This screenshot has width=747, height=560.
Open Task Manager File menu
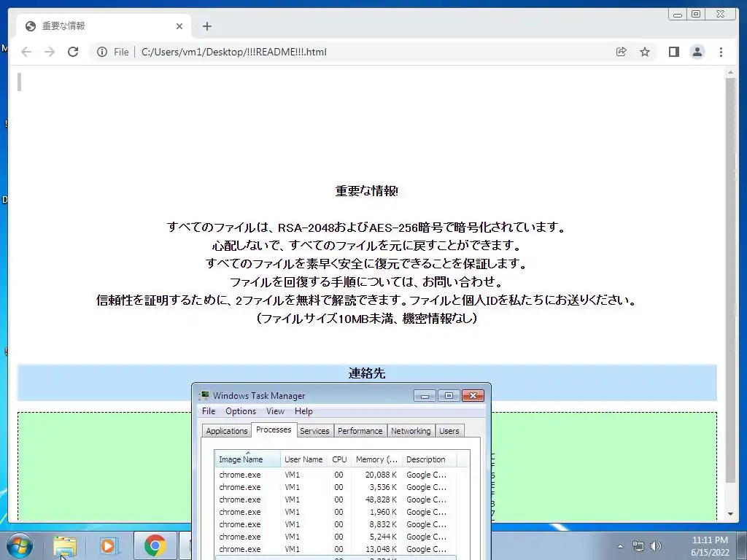209,411
